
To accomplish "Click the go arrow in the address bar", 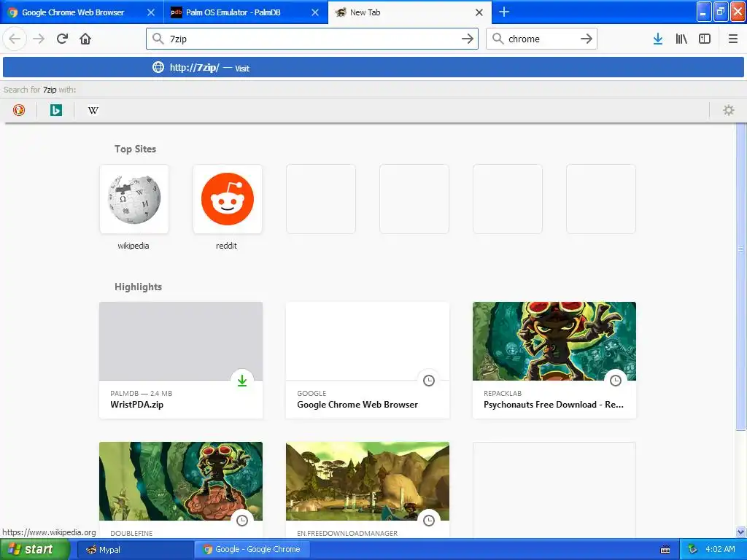I will (468, 39).
